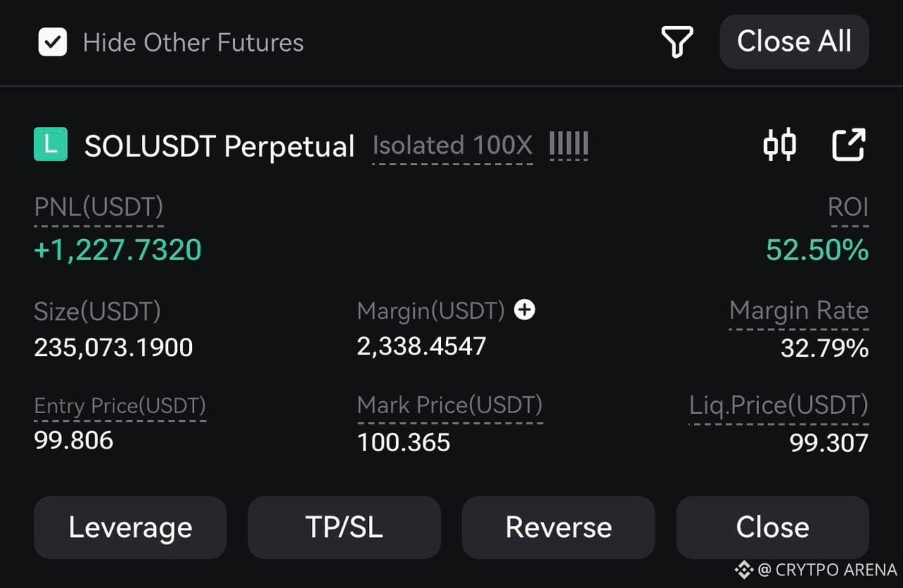This screenshot has width=903, height=588.
Task: Tap the ROI label to switch its display
Action: pos(849,207)
